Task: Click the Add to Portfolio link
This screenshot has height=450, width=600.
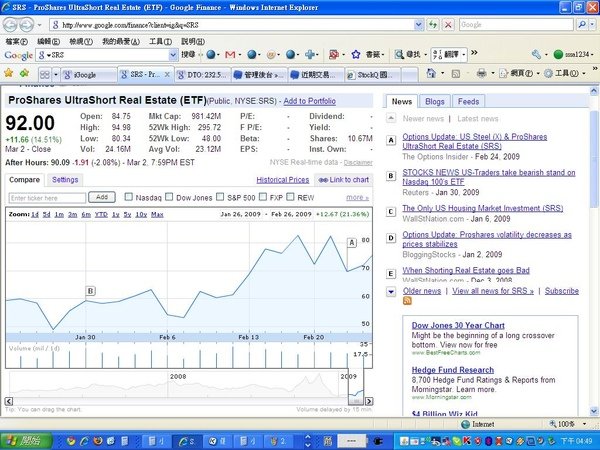Action: point(309,101)
